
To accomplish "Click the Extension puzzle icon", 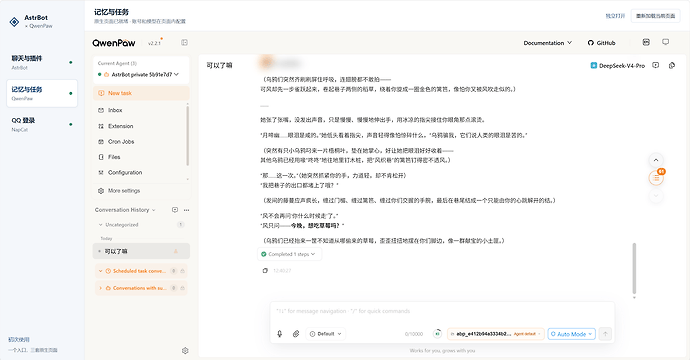I will pyautogui.click(x=101, y=126).
